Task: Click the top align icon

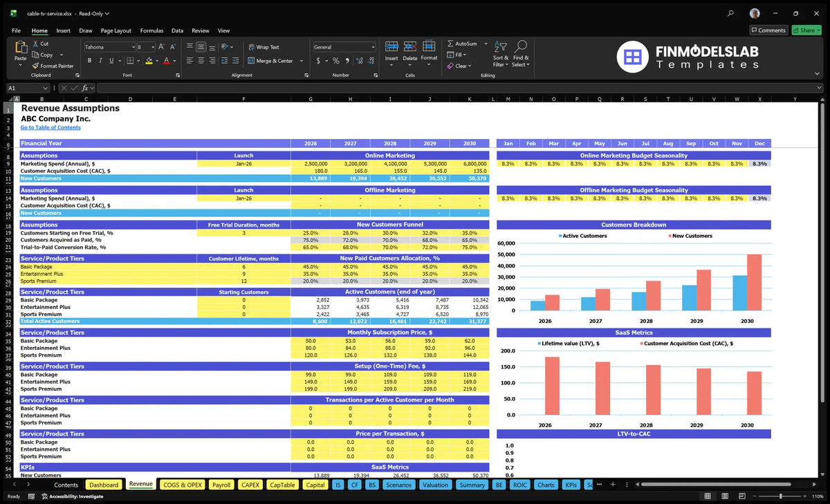Action: (190, 47)
